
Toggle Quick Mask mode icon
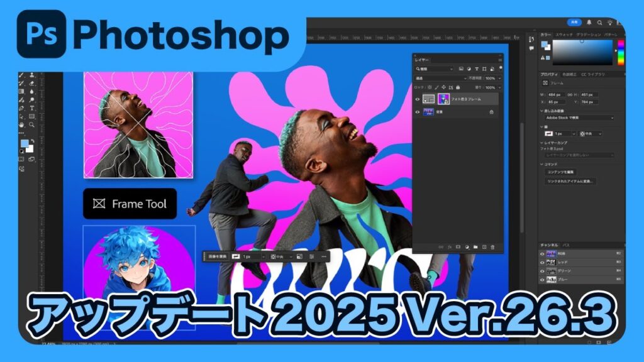[21, 159]
